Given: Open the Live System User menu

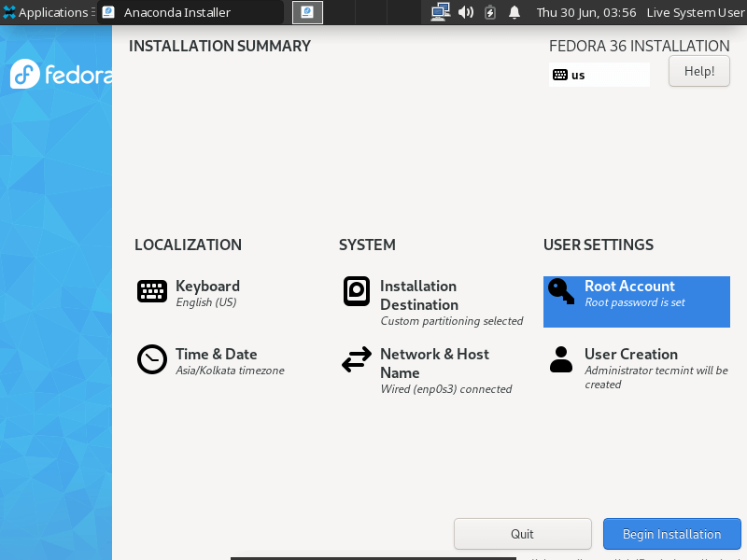Looking at the screenshot, I should [x=695, y=12].
